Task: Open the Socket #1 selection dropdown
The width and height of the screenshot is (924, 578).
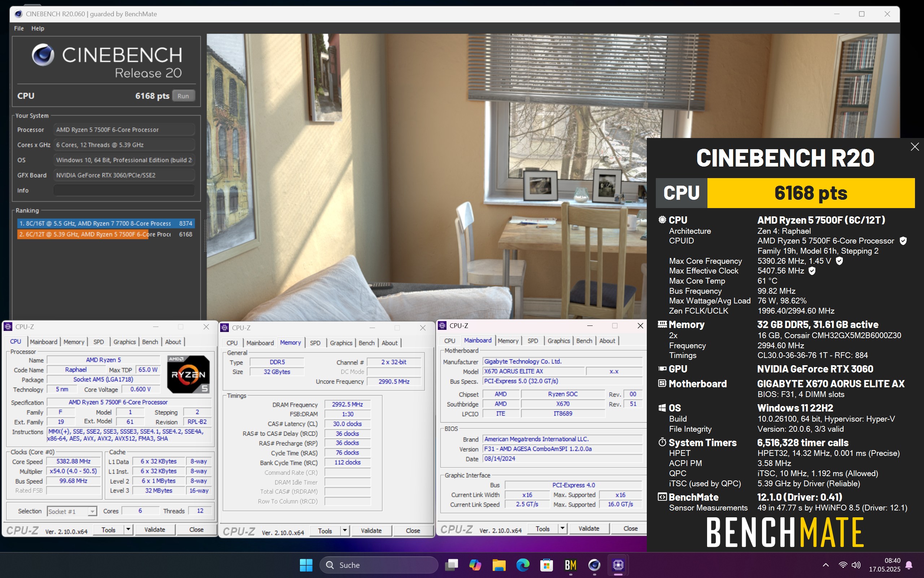Action: [x=72, y=511]
